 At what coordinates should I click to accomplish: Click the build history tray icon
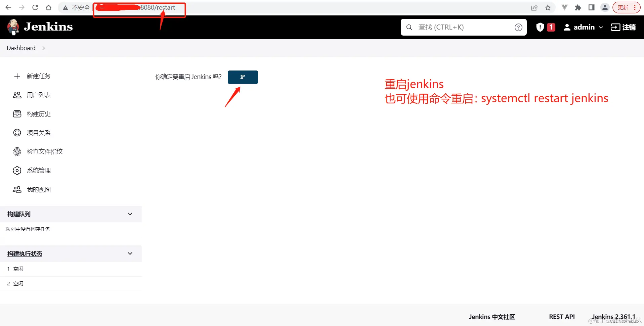click(x=17, y=114)
